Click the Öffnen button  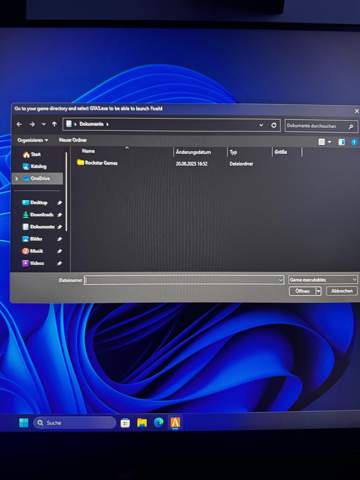point(302,291)
